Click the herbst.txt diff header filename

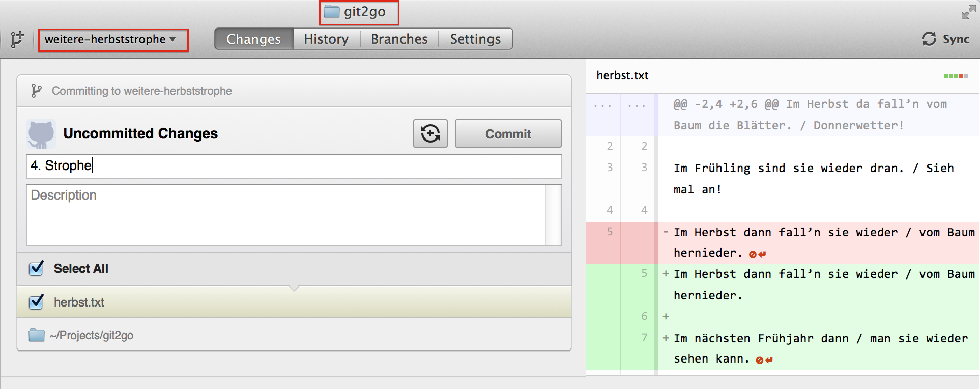pos(622,75)
